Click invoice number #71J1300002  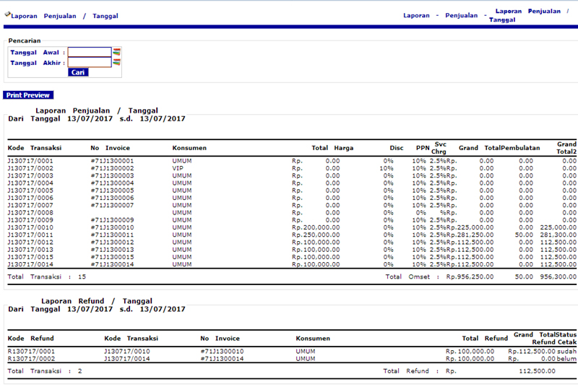pos(112,168)
